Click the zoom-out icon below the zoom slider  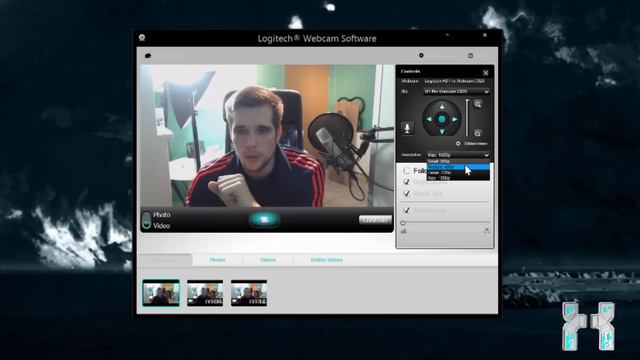pyautogui.click(x=478, y=133)
